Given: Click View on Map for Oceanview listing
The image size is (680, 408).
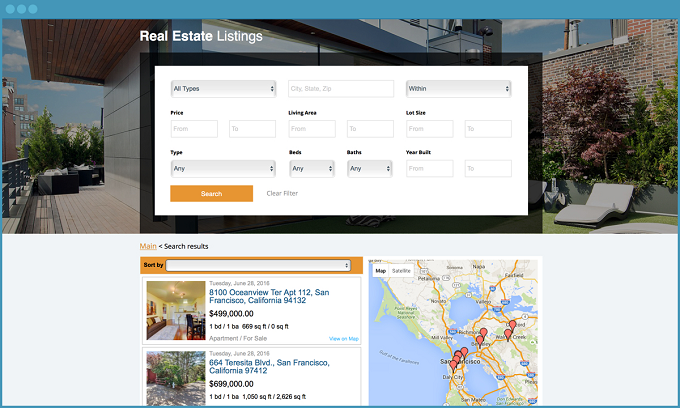Looking at the screenshot, I should tap(343, 339).
